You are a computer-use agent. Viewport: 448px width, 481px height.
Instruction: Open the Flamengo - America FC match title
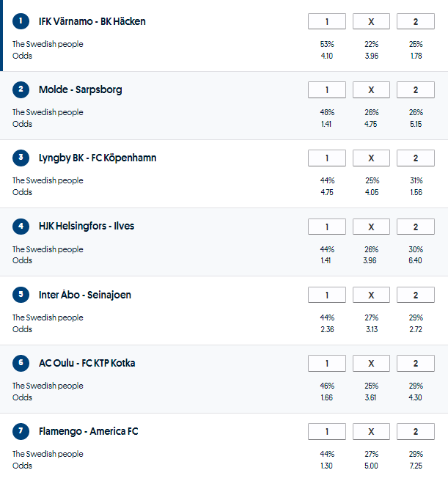click(88, 432)
